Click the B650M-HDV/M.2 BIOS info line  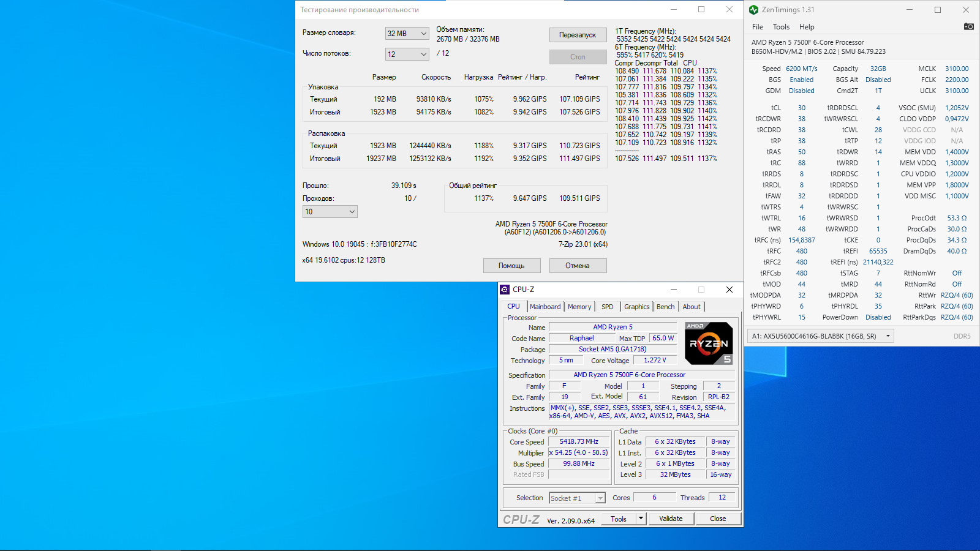point(818,51)
